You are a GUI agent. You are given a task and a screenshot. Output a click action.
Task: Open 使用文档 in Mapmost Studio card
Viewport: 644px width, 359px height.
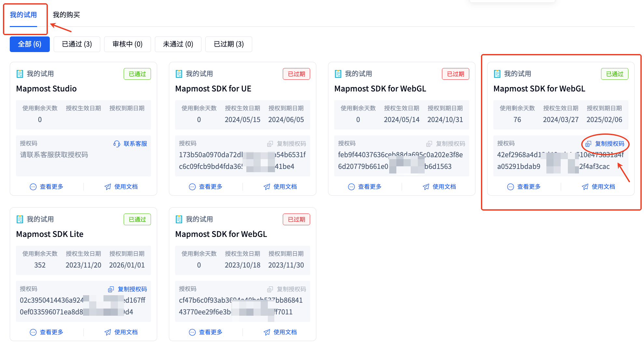pyautogui.click(x=126, y=187)
